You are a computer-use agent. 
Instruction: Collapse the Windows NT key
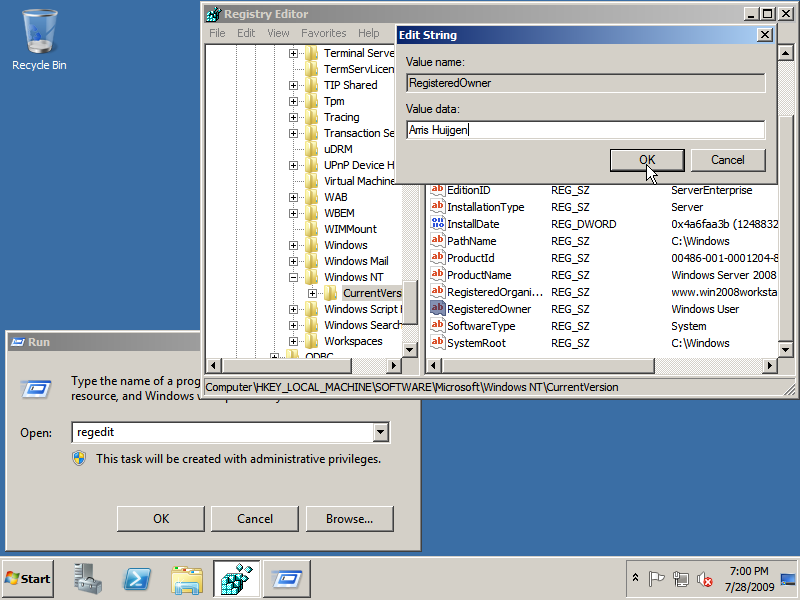(x=293, y=277)
